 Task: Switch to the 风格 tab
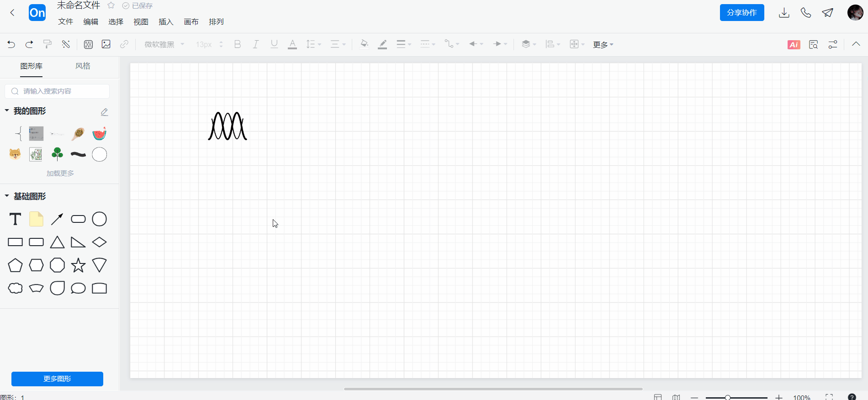coord(83,66)
